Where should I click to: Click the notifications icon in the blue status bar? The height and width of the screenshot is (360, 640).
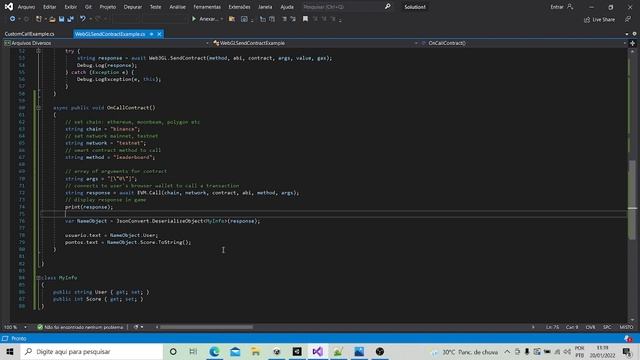[x=628, y=338]
